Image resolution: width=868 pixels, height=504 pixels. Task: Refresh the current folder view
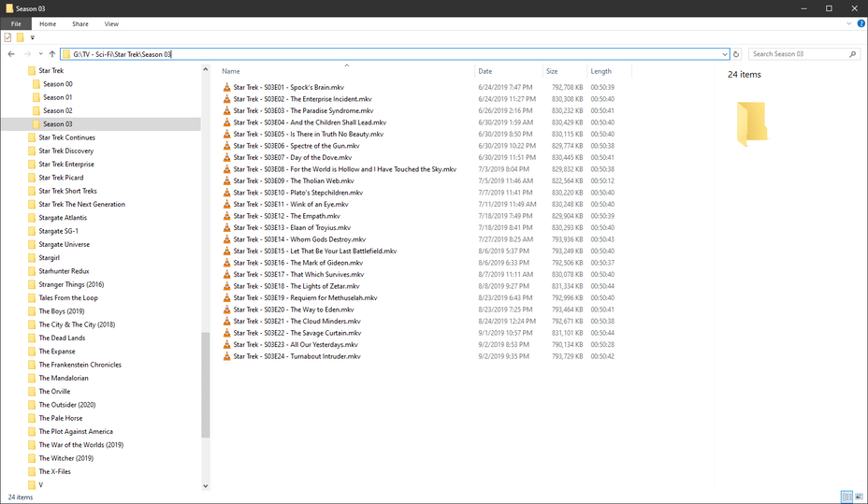tap(736, 54)
